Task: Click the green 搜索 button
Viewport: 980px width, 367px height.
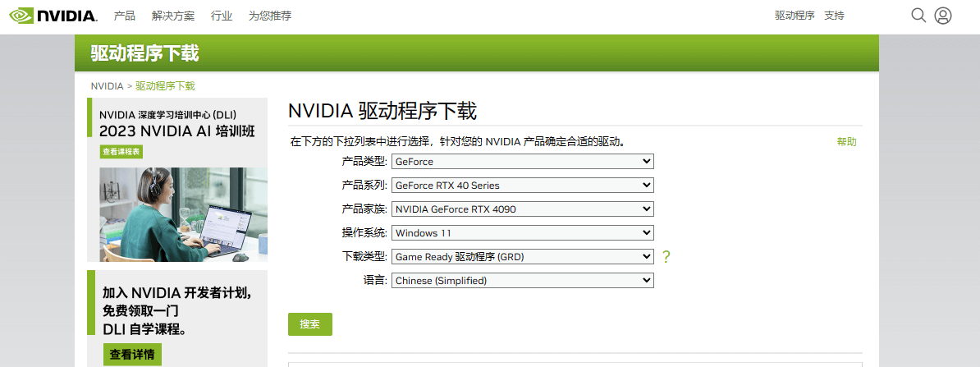Action: click(x=310, y=323)
